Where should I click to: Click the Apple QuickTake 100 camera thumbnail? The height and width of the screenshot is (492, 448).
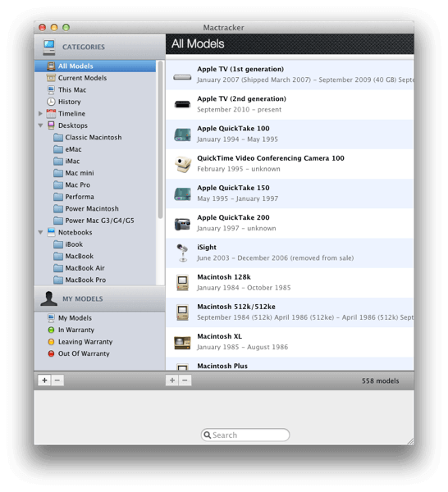click(x=182, y=134)
